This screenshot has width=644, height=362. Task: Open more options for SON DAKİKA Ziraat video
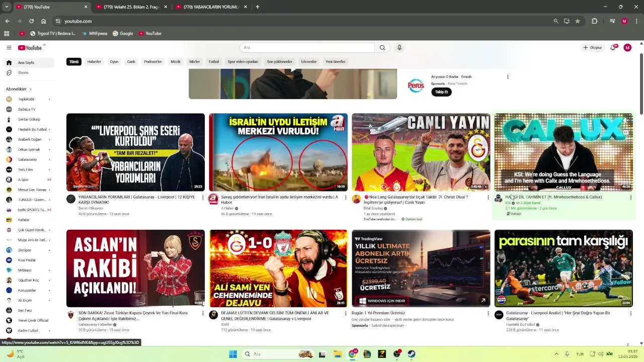pyautogui.click(x=203, y=313)
